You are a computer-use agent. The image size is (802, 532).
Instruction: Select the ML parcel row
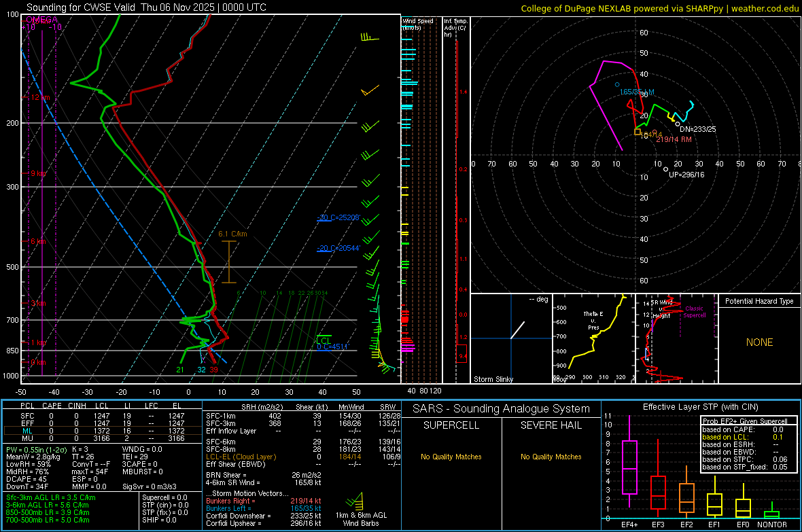[x=103, y=431]
